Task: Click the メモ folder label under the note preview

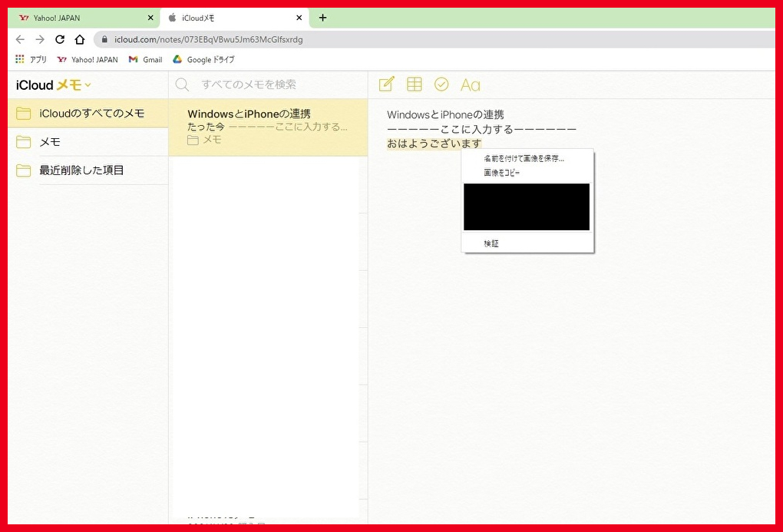Action: [x=204, y=140]
